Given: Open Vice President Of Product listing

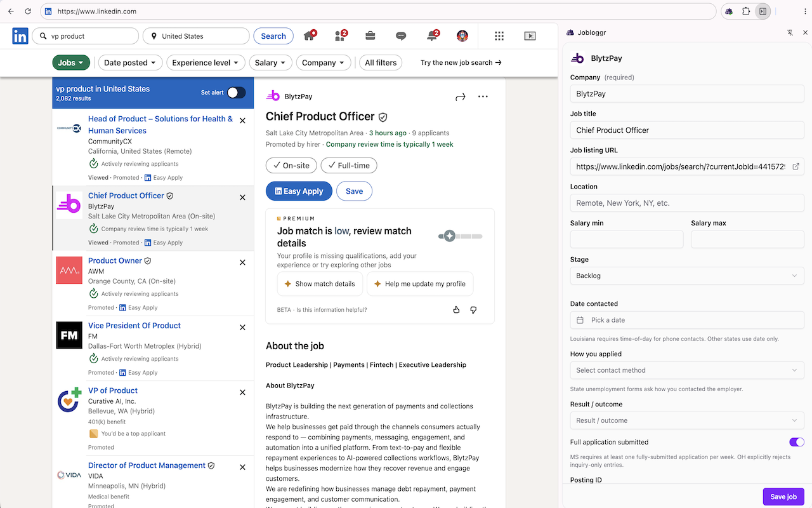Looking at the screenshot, I should 134,325.
